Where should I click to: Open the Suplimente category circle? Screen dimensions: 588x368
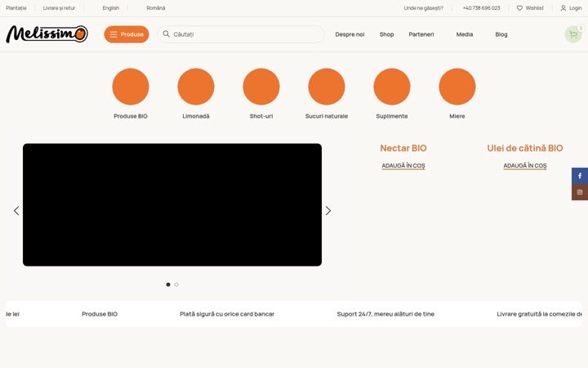click(392, 87)
